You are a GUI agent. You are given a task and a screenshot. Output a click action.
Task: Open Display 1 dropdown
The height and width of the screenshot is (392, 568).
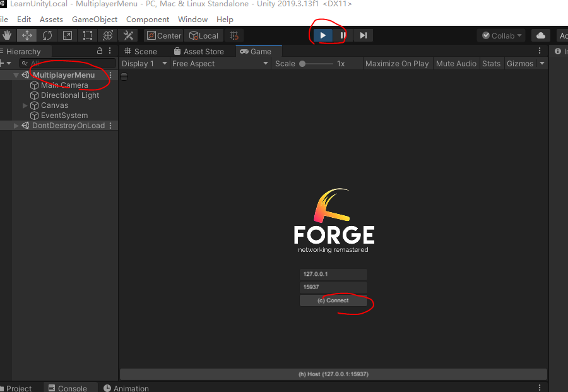point(144,64)
